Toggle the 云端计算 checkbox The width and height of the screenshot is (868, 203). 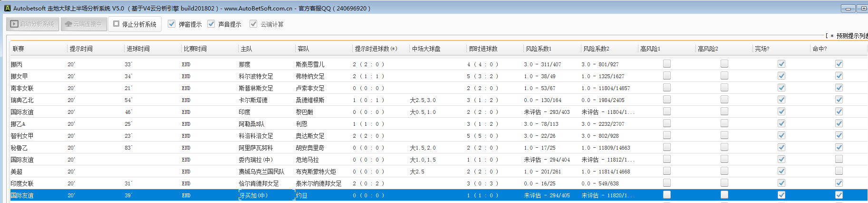(253, 24)
